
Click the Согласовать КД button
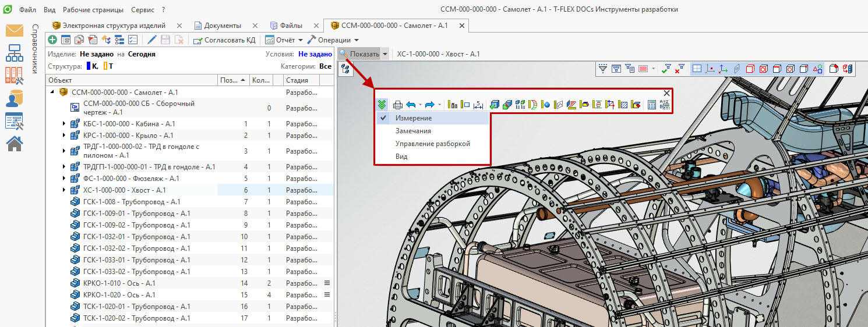[x=224, y=40]
